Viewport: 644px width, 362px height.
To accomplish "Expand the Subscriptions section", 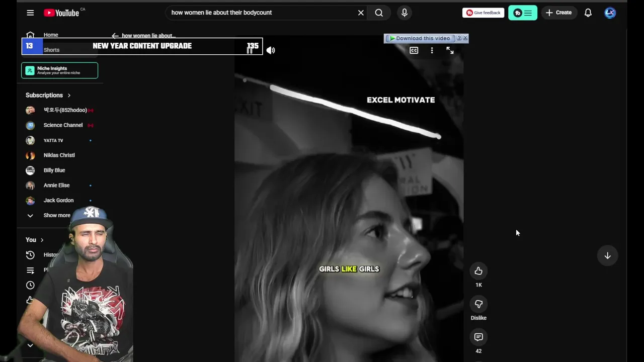I will [x=48, y=95].
